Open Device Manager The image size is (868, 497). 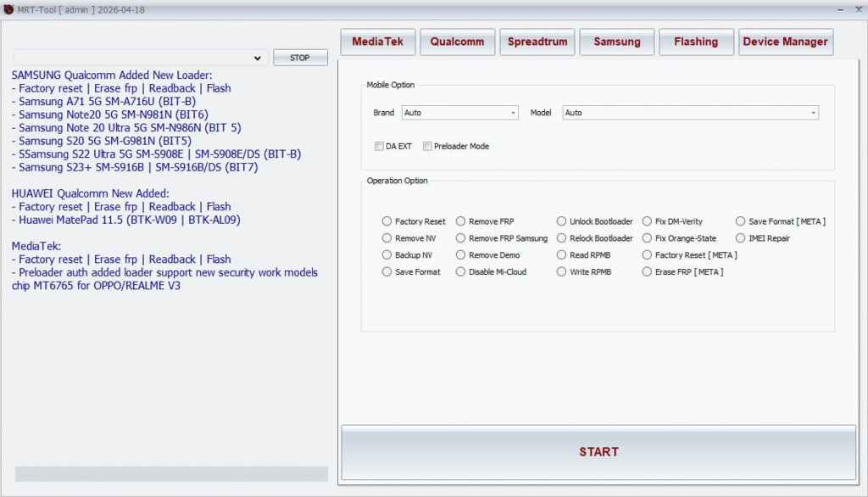pos(785,42)
